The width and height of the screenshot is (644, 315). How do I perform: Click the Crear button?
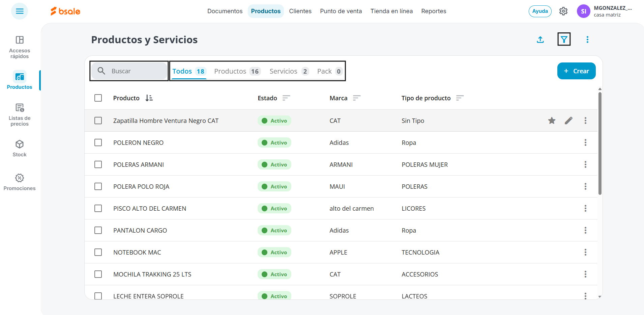(576, 71)
